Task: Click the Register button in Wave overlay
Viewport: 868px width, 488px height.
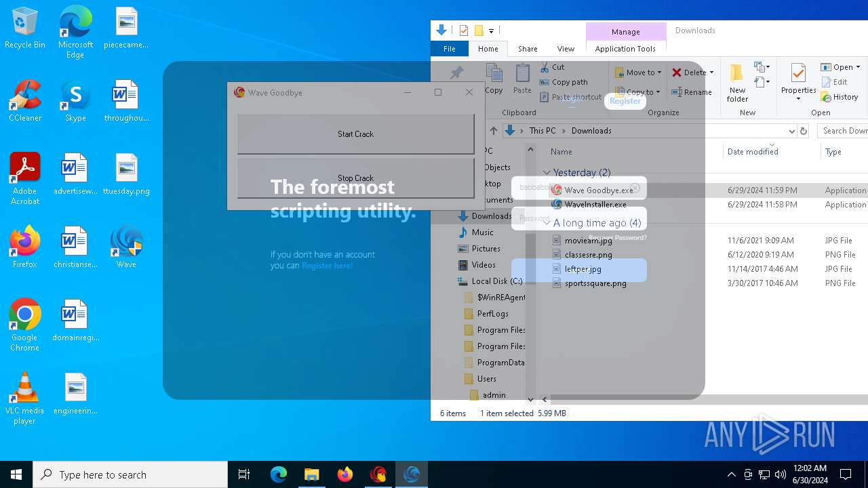Action: click(x=625, y=101)
